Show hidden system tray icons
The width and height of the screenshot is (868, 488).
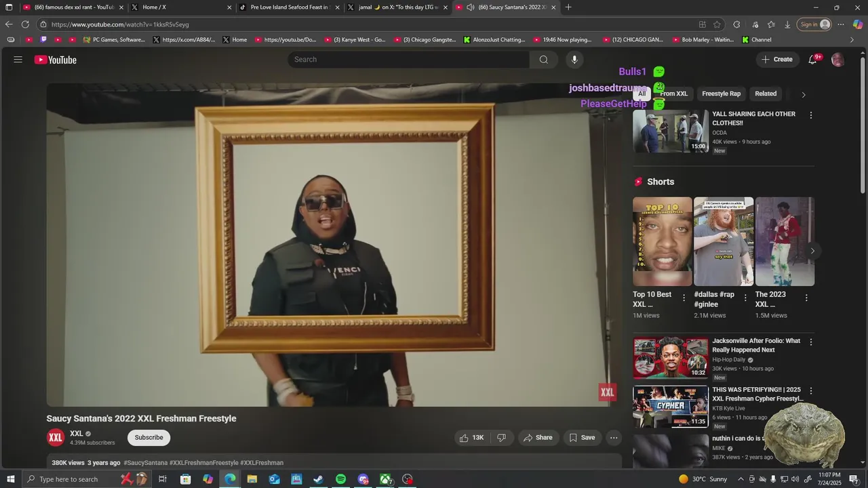[x=740, y=479]
